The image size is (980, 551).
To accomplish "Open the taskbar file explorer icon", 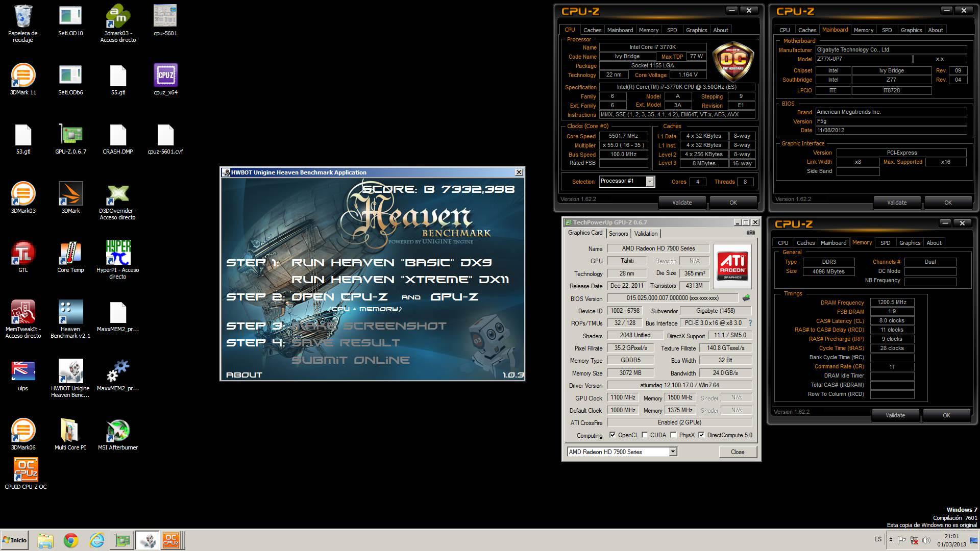I will [45, 540].
